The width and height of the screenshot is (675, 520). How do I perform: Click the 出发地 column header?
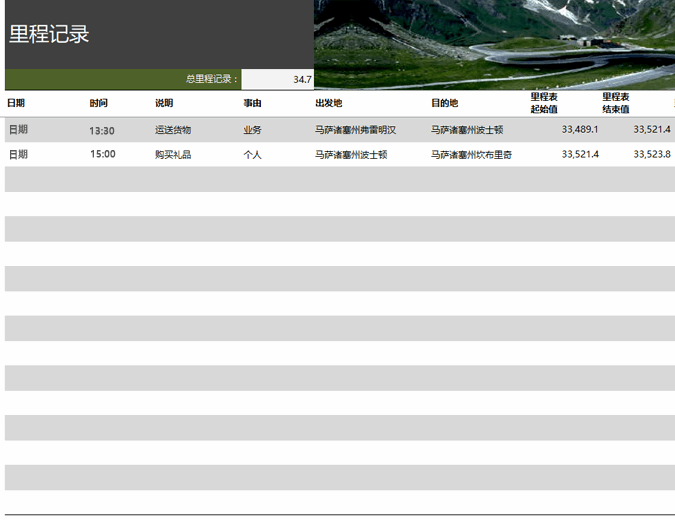pos(329,103)
